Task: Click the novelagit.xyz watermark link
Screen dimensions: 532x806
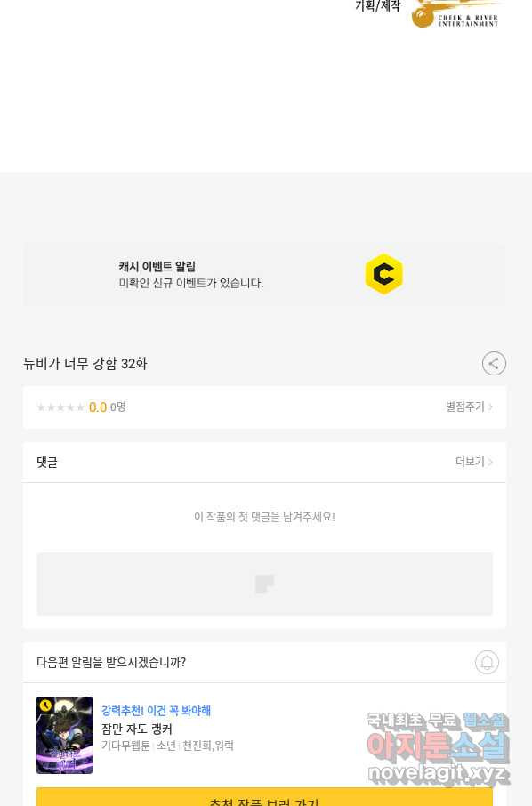Action: click(x=438, y=773)
